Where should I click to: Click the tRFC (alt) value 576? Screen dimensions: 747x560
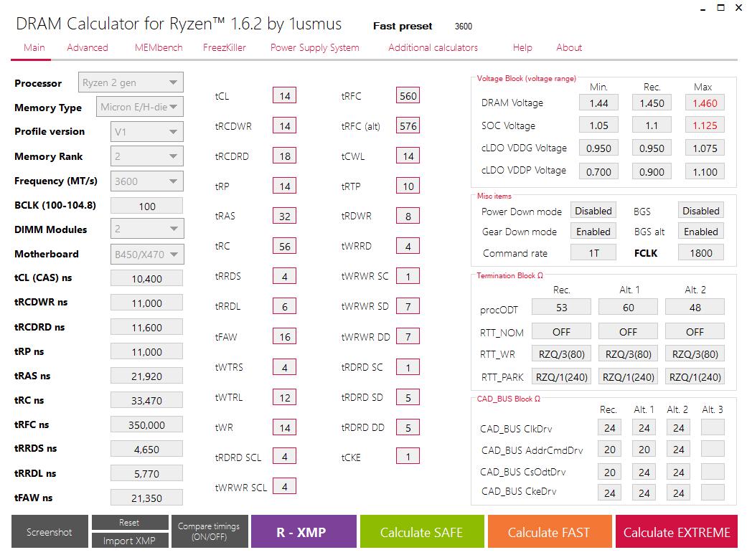point(408,125)
